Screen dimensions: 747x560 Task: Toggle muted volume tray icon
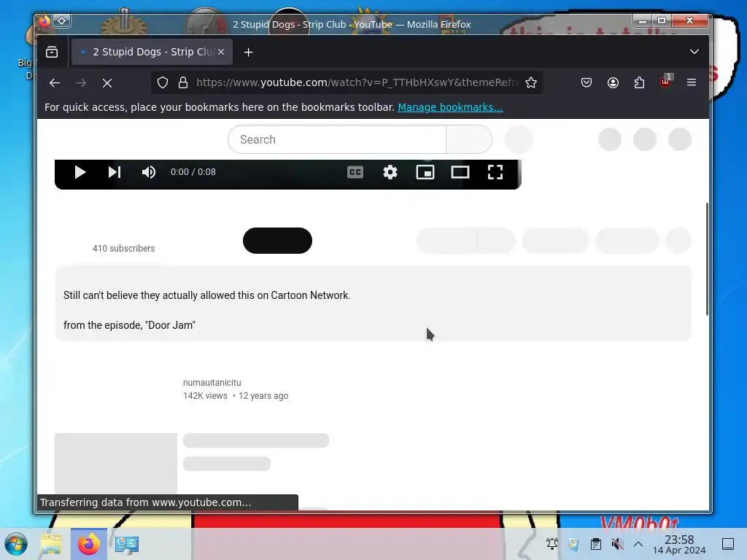[x=617, y=543]
